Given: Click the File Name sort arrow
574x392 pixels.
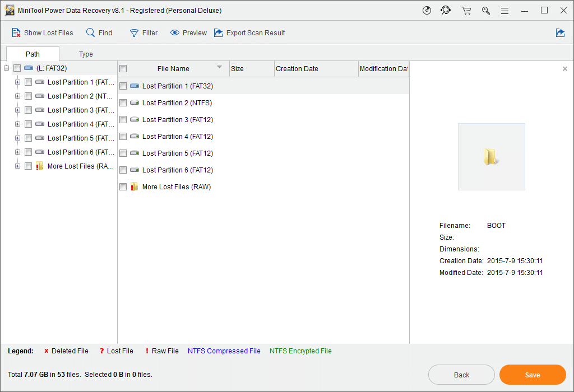Looking at the screenshot, I should (218, 68).
